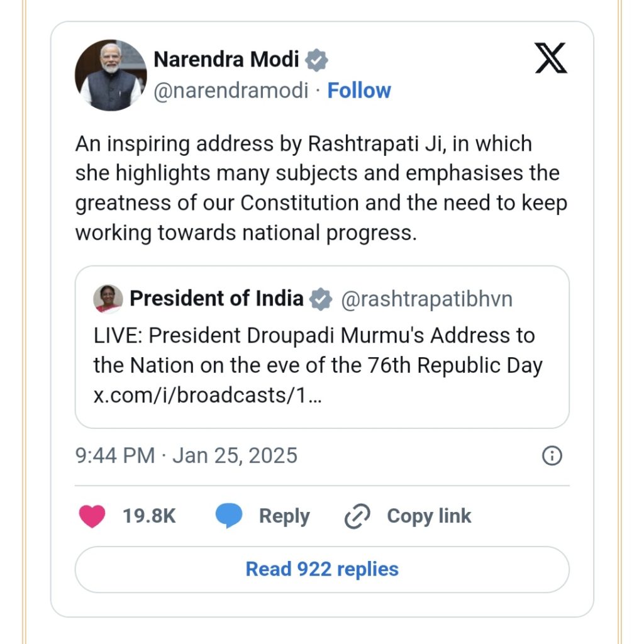Click the Narendra Modi display name
The width and height of the screenshot is (644, 644).
pos(226,60)
